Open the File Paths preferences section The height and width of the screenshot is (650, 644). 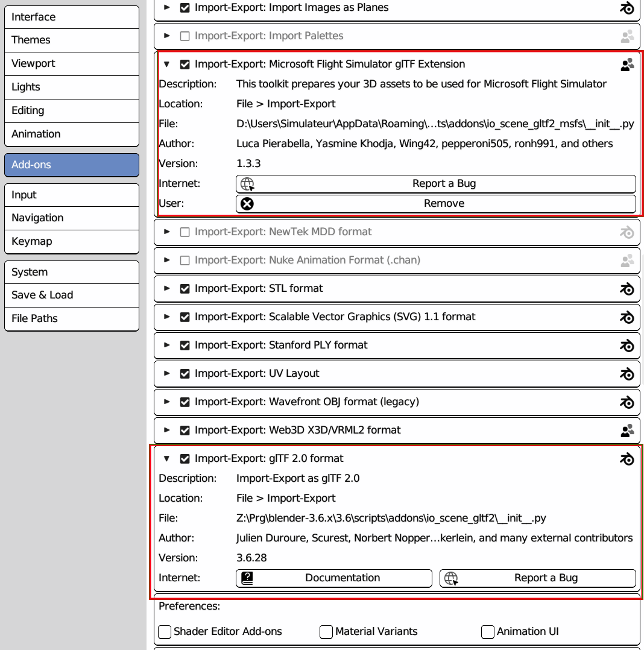[x=72, y=319]
